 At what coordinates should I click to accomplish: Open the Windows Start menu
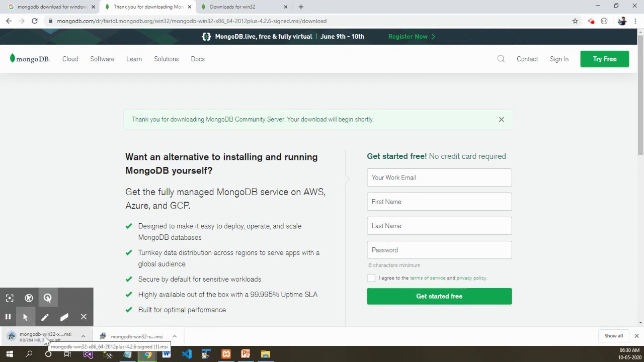[x=10, y=354]
